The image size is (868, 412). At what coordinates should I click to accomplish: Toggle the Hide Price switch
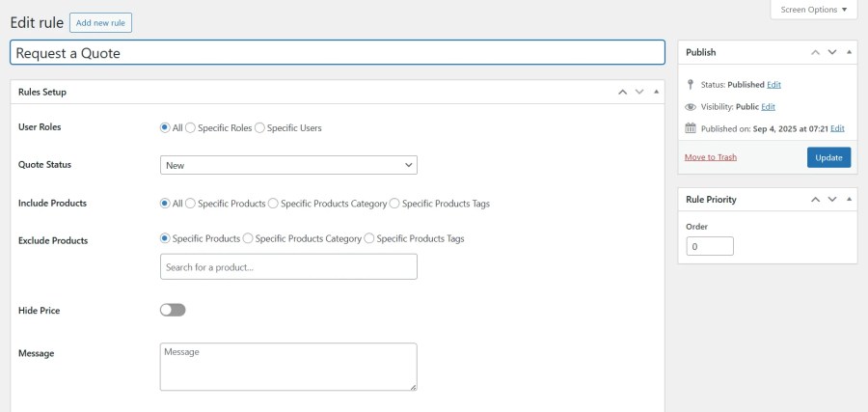(x=173, y=310)
